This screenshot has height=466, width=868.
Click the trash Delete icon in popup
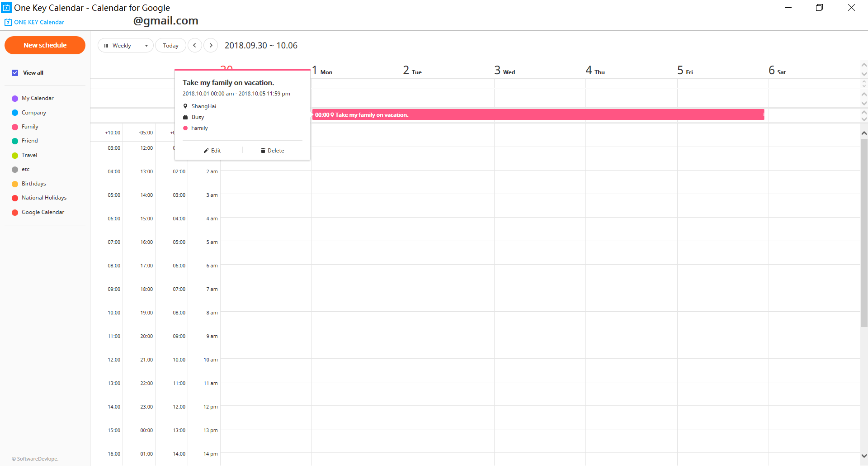[x=263, y=151]
